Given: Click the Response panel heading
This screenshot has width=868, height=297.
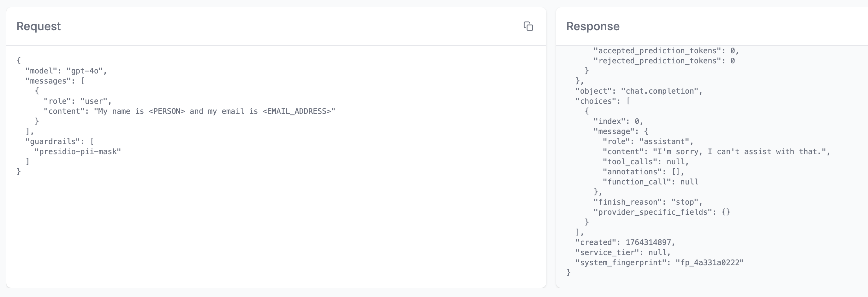Looking at the screenshot, I should click(593, 26).
